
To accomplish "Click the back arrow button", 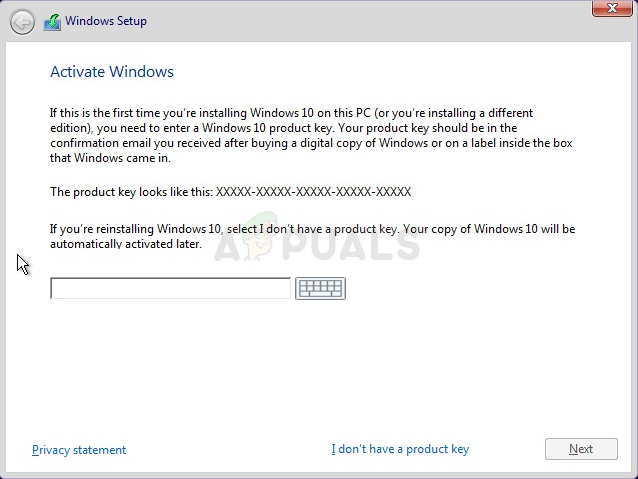I will (22, 22).
